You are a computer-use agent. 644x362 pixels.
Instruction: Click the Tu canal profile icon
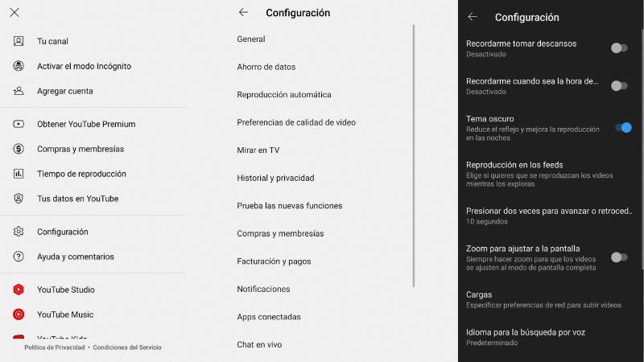pyautogui.click(x=19, y=41)
